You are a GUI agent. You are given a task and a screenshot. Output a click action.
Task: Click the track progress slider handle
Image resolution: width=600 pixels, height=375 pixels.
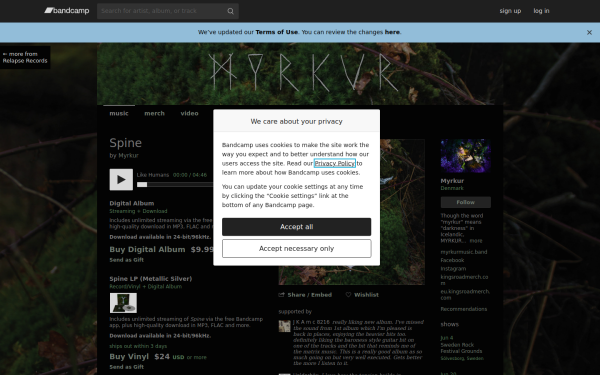[142, 184]
